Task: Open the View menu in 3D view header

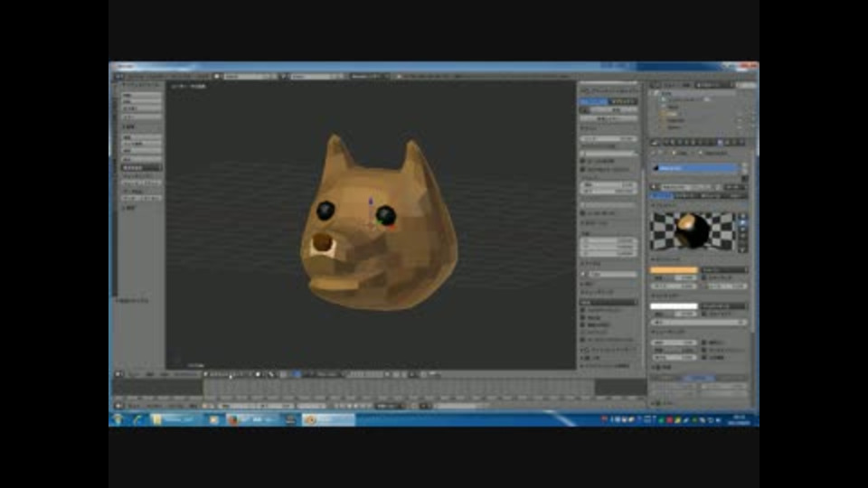Action: [x=135, y=374]
